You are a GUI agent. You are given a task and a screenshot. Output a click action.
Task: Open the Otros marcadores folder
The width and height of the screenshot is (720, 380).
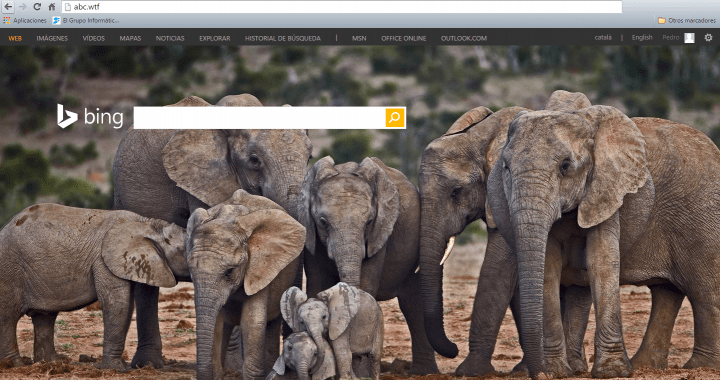(x=686, y=21)
